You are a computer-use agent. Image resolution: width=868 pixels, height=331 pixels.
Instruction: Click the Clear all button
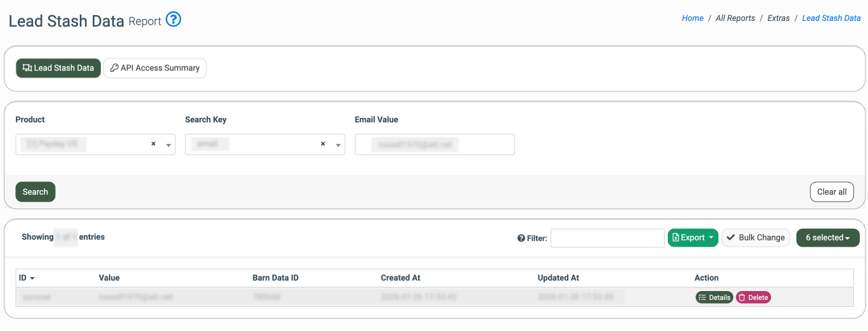[x=831, y=192]
